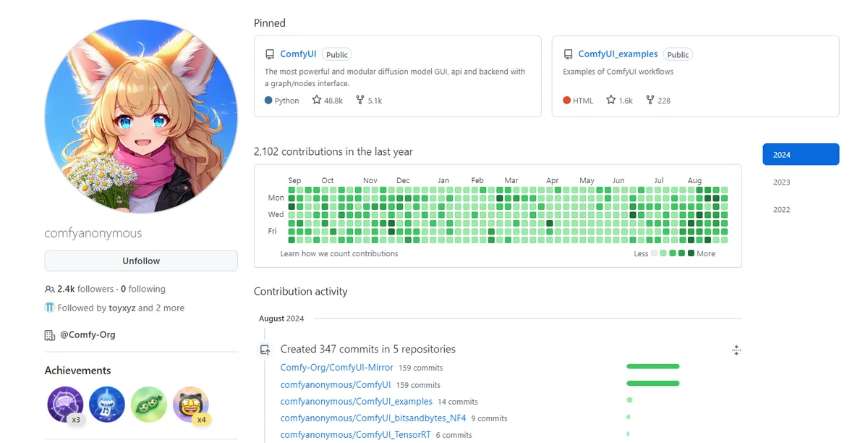868x443 pixels.
Task: Unfollow the comfyanonymous user
Action: [141, 261]
